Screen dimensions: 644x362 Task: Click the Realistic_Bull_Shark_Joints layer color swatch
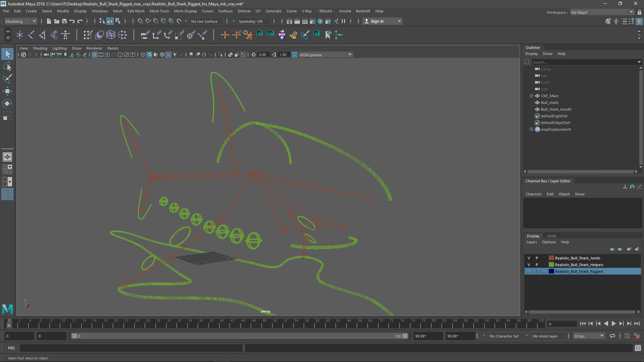(551, 258)
